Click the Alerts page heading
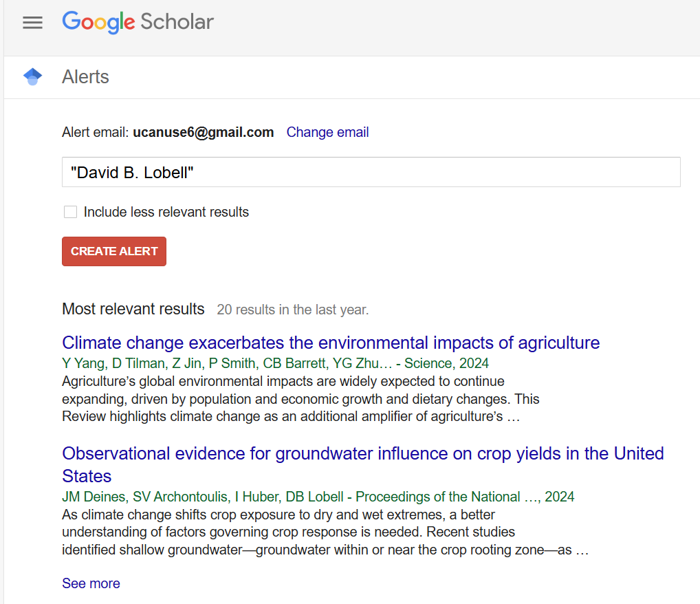Image resolution: width=700 pixels, height=604 pixels. point(85,77)
